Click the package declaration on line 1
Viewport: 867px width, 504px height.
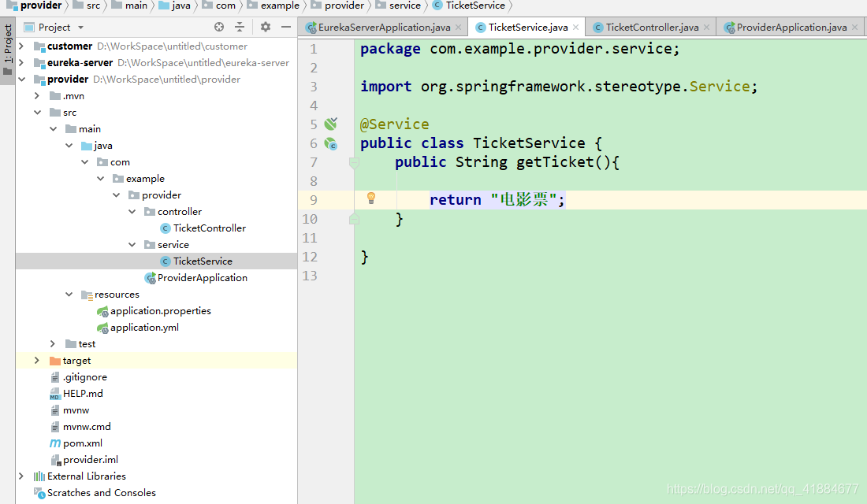pyautogui.click(x=519, y=49)
